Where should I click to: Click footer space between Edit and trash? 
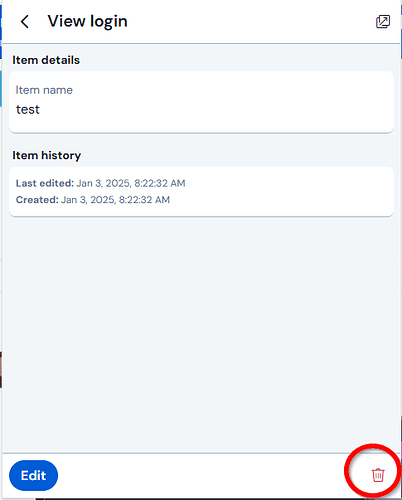pos(200,476)
